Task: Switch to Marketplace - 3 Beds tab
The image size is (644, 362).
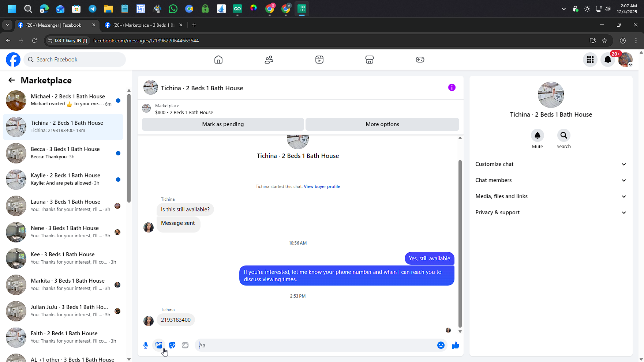Action: tap(143, 25)
